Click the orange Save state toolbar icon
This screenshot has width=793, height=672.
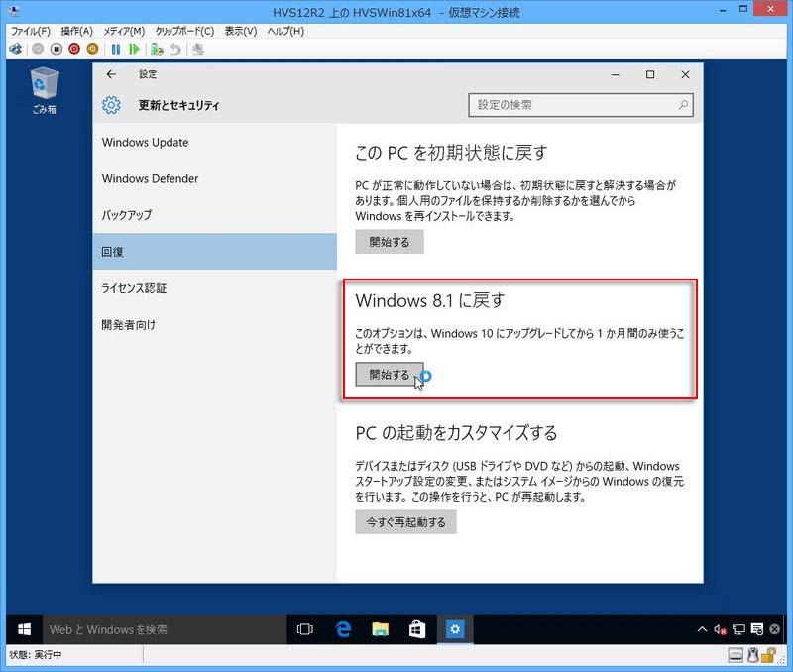point(93,48)
